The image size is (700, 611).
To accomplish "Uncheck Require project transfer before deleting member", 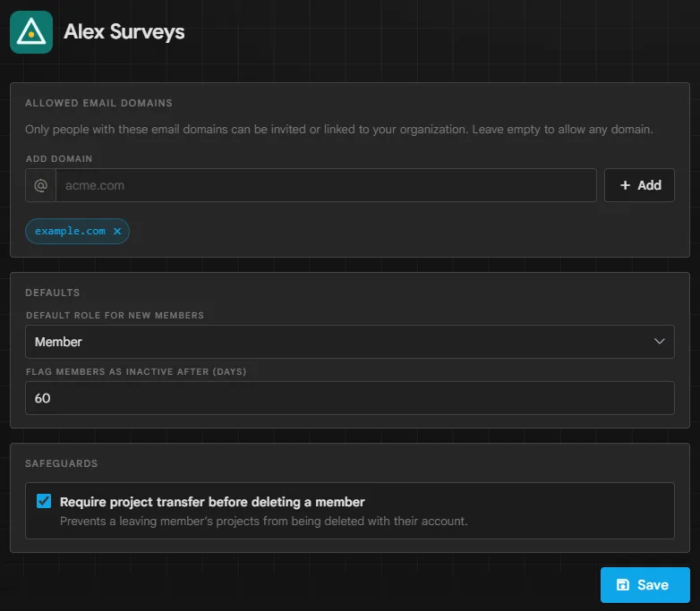I will tap(44, 501).
